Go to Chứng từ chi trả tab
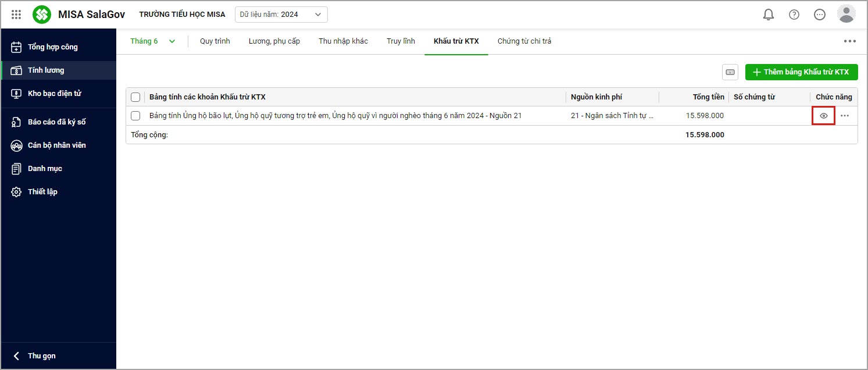The width and height of the screenshot is (868, 370). click(x=524, y=41)
